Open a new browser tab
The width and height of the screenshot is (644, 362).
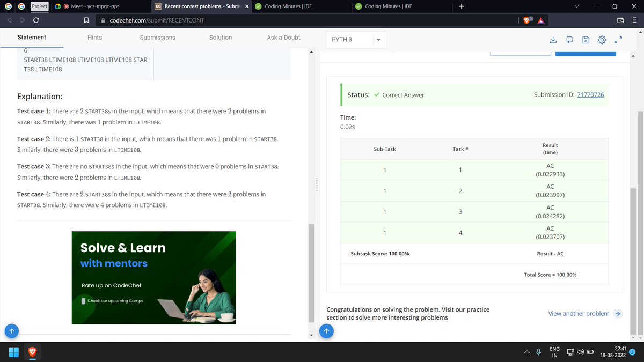[462, 6]
